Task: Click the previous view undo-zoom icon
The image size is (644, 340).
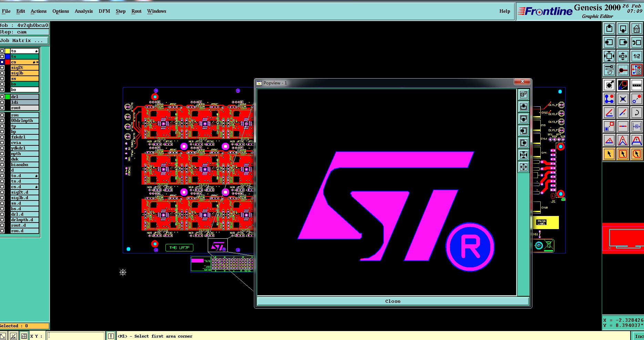Action: (637, 42)
